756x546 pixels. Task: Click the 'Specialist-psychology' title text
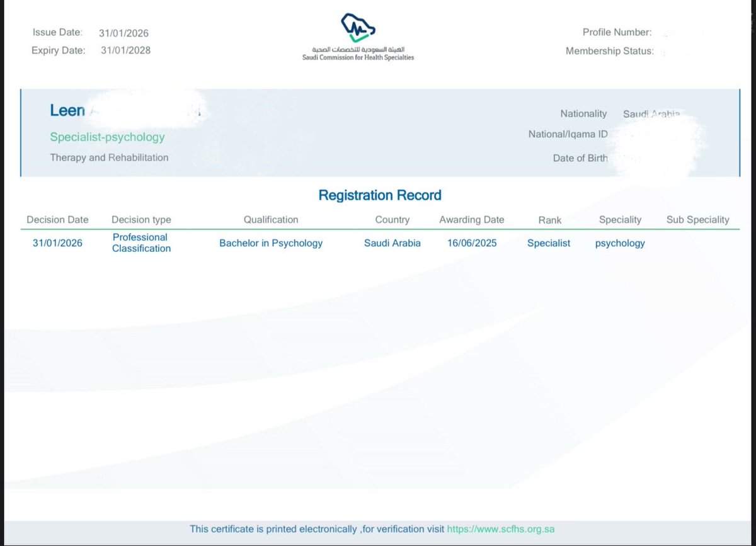pyautogui.click(x=107, y=137)
